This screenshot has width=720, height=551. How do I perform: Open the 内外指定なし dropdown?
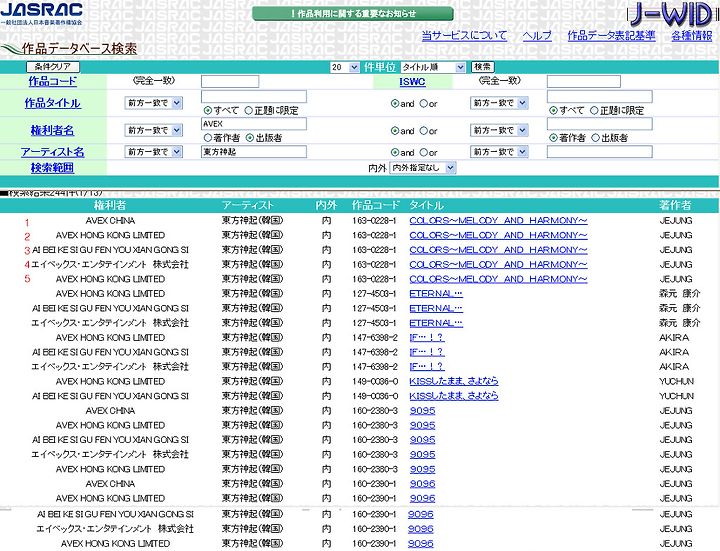point(422,168)
